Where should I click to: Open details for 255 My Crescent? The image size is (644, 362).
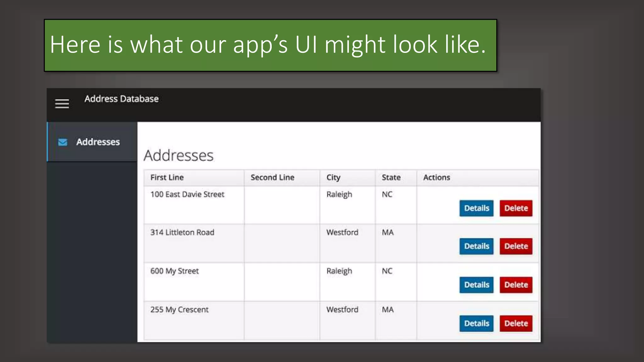pyautogui.click(x=476, y=324)
